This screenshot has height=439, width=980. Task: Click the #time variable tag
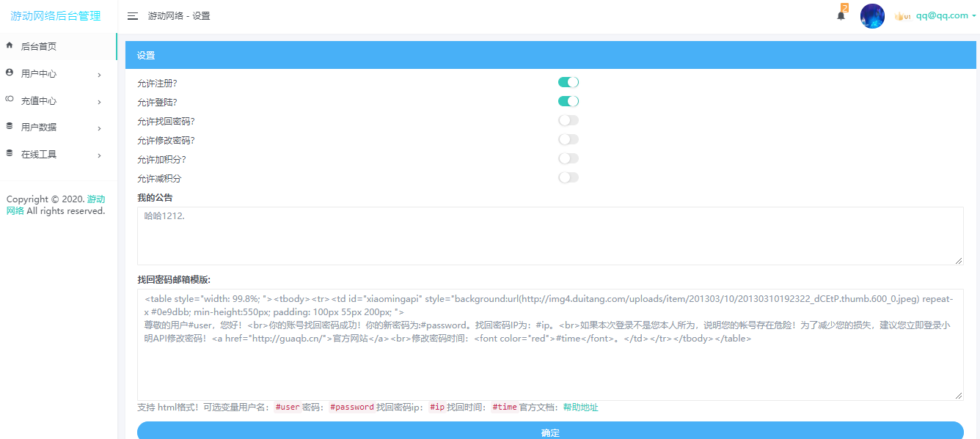pos(504,407)
